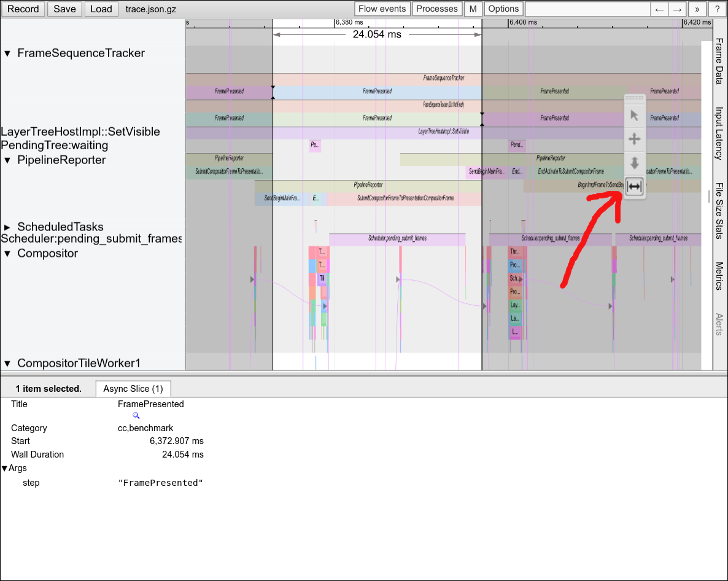Open the Frame Data side tab
This screenshot has height=581, width=728.
pos(719,61)
